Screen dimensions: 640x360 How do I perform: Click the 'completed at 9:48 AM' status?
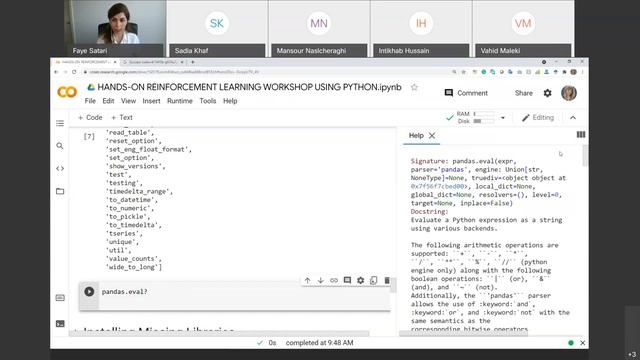click(319, 343)
